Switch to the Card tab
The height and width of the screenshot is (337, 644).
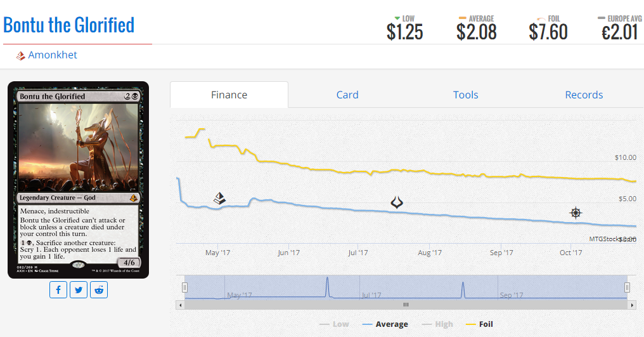(347, 95)
